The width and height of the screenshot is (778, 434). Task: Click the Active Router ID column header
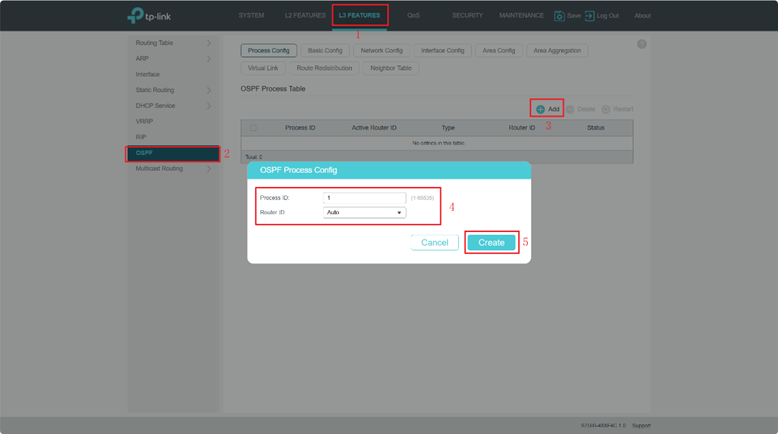[x=374, y=128]
